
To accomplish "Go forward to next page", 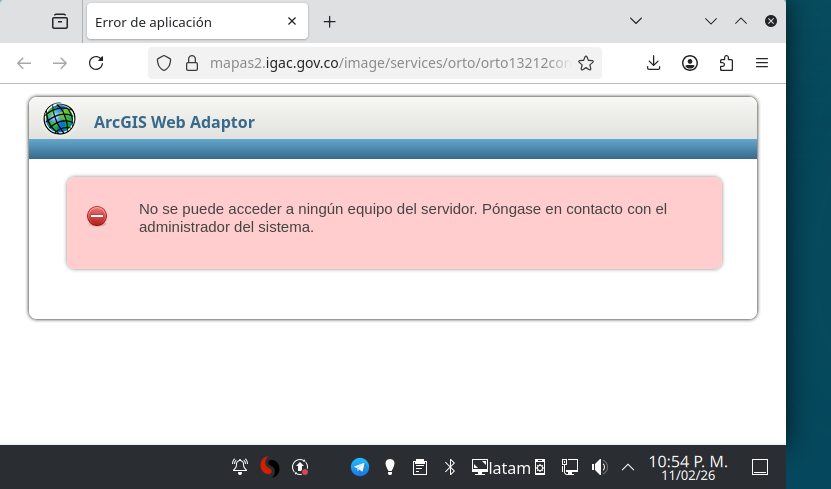I will [60, 63].
